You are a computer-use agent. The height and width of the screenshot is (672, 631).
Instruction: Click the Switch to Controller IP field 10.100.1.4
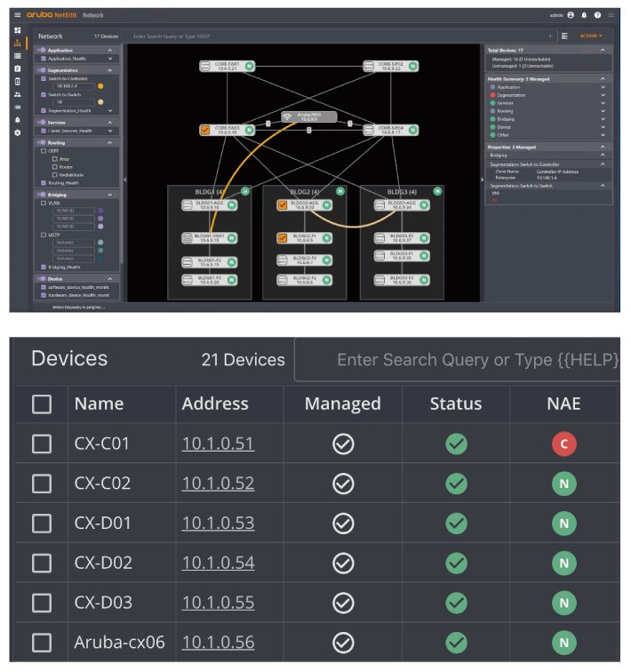pyautogui.click(x=73, y=86)
